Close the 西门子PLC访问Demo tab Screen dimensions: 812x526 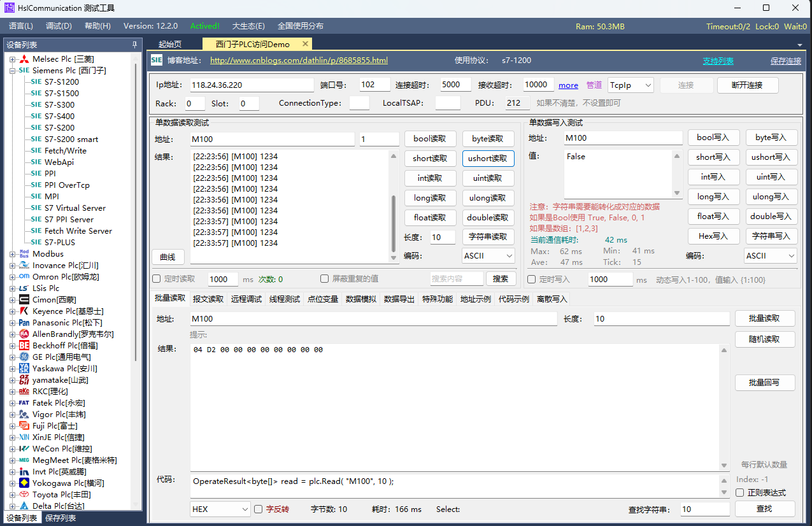[305, 44]
